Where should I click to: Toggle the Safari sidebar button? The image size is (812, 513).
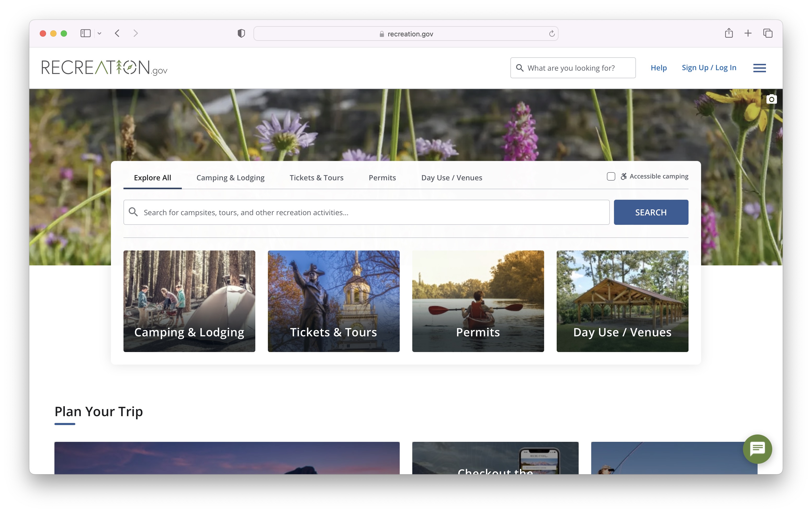coord(86,34)
